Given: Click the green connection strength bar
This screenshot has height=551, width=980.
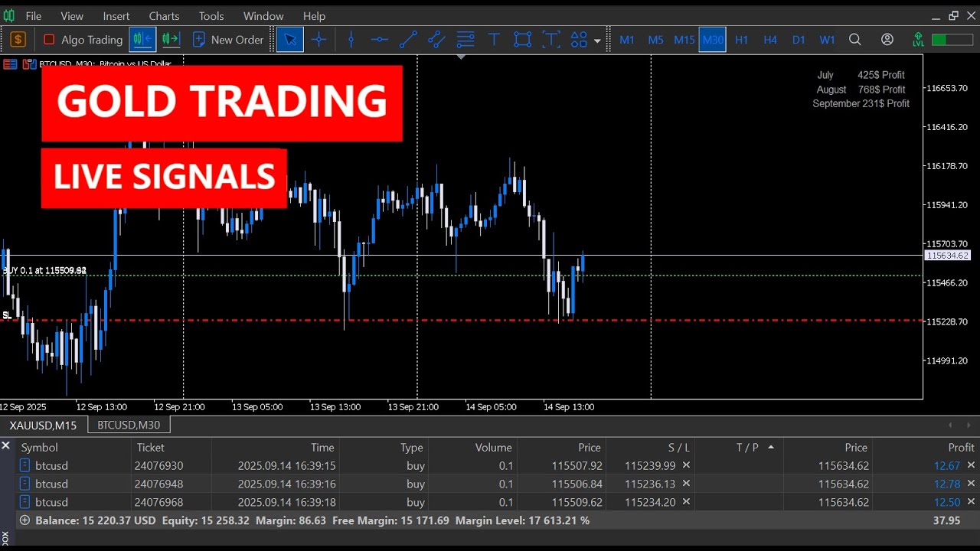Looking at the screenshot, I should pos(952,39).
